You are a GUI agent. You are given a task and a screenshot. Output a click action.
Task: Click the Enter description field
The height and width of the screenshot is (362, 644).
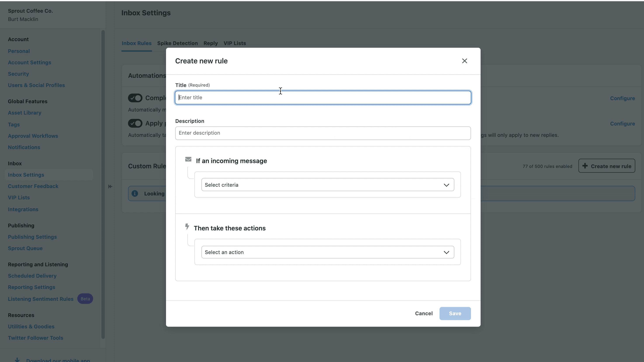tap(323, 133)
